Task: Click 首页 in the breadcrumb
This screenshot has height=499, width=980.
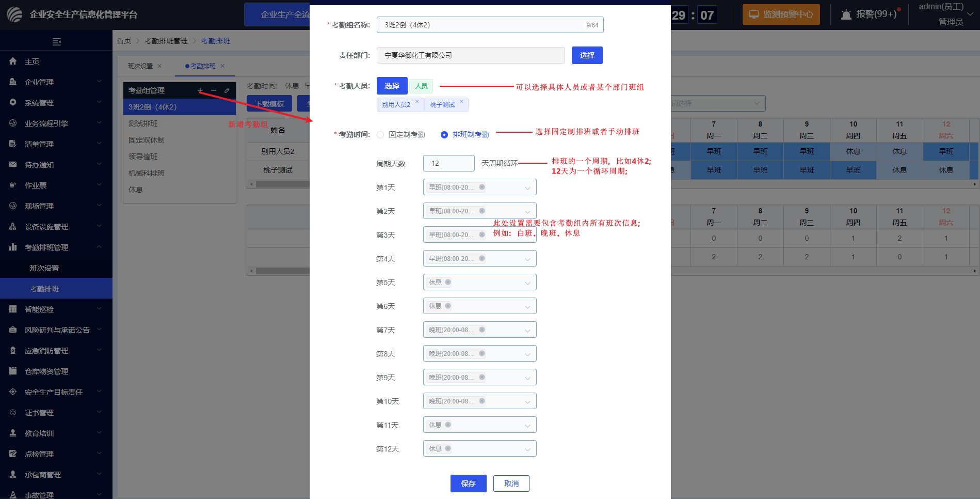Action: tap(124, 41)
